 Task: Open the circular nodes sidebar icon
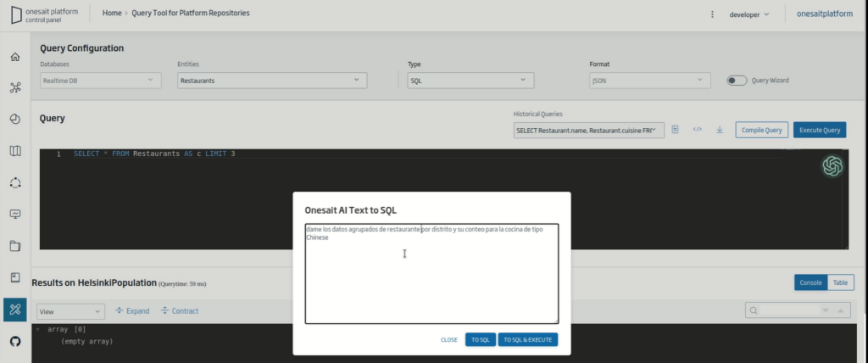tap(15, 182)
